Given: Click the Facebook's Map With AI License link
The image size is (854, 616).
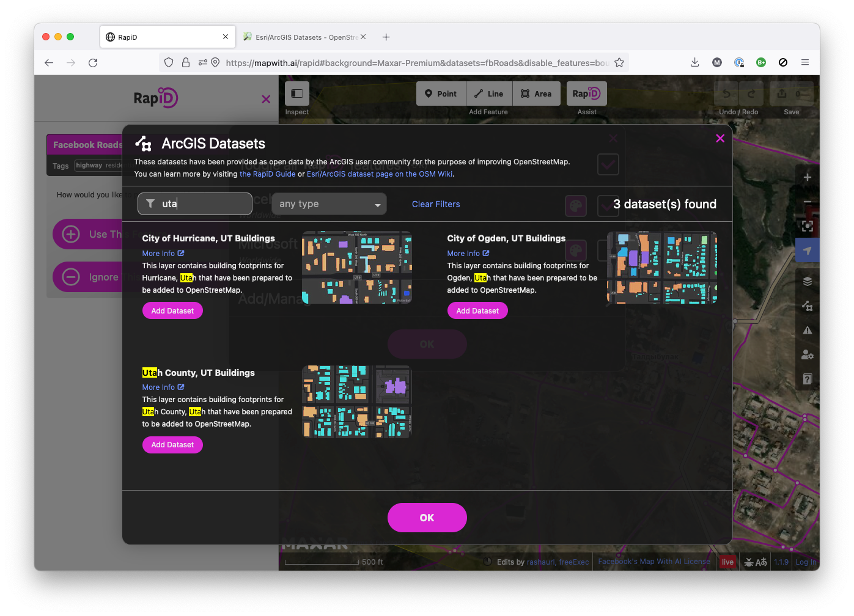Looking at the screenshot, I should (654, 562).
